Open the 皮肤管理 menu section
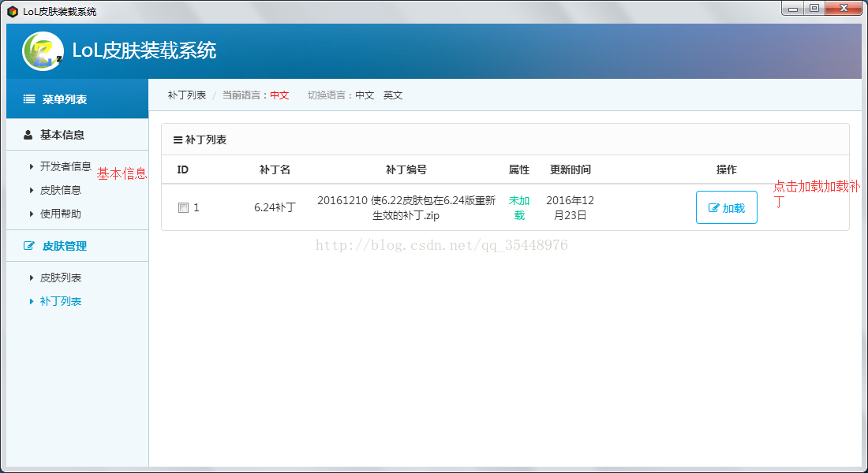The width and height of the screenshot is (868, 473). click(77, 246)
